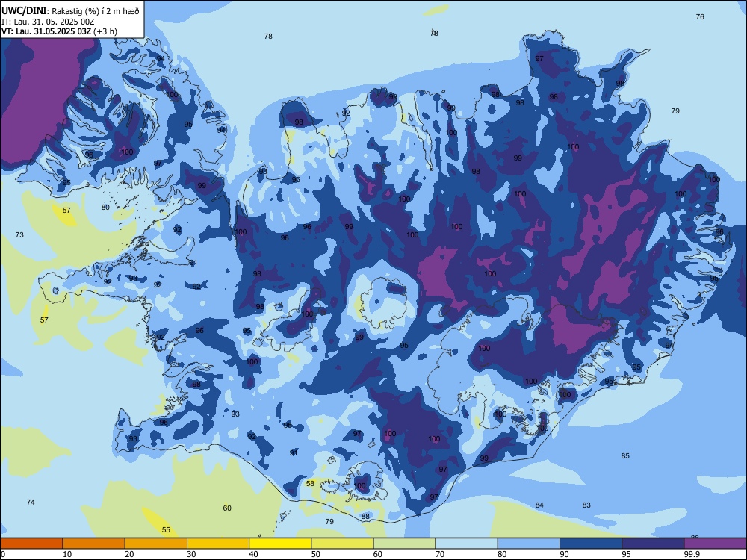Click the '30' legend scale label

tap(191, 554)
